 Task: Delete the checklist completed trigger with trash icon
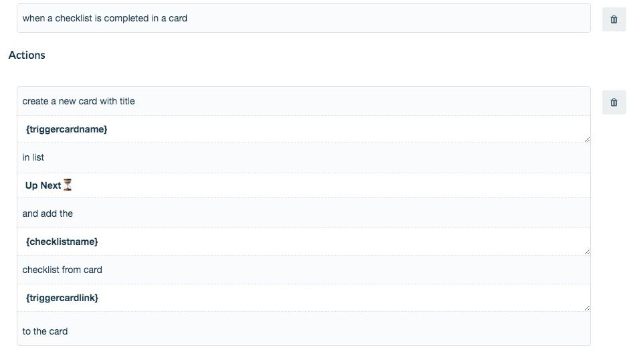click(x=614, y=19)
